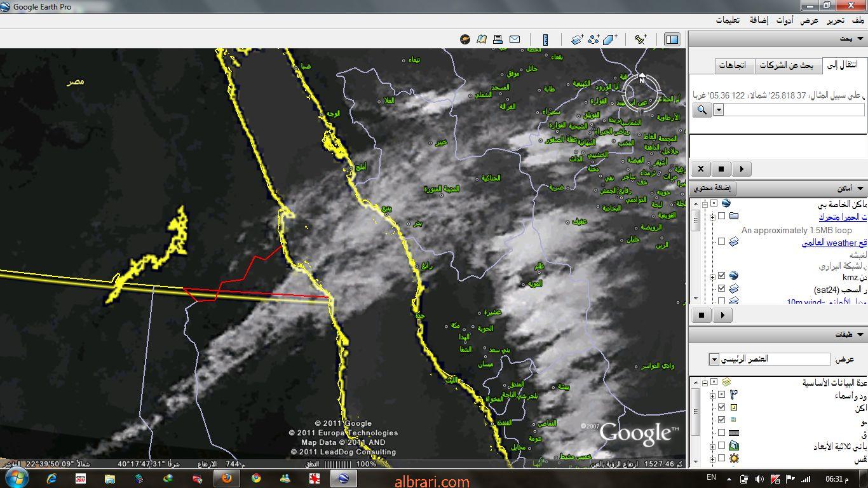The height and width of the screenshot is (488, 868).
Task: Click the Email envelope toolbar icon
Action: coord(515,39)
